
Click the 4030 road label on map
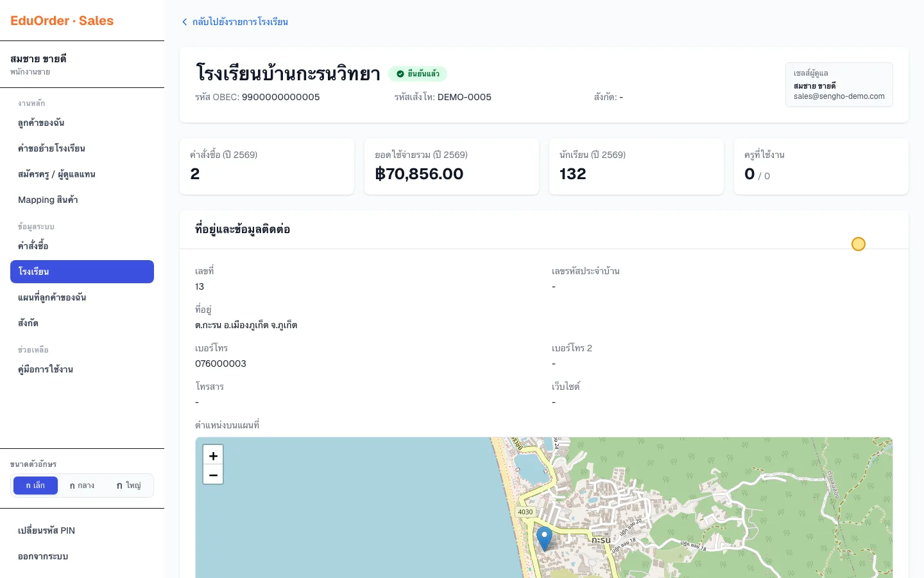tap(526, 512)
